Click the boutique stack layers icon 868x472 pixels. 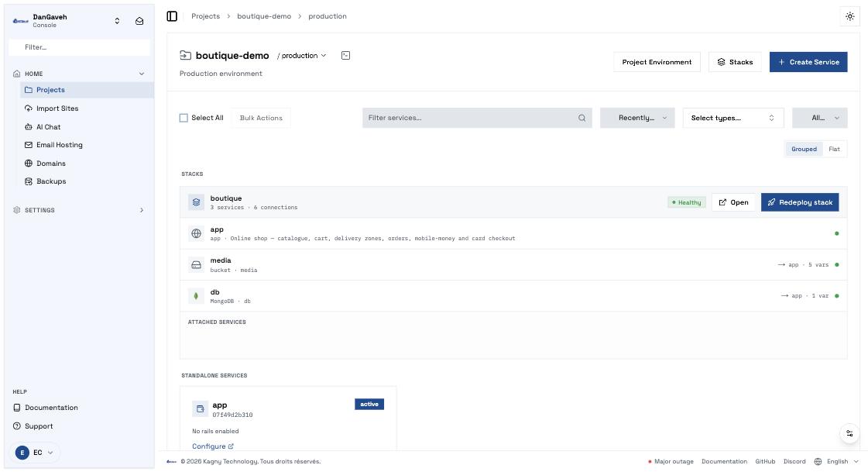(196, 202)
